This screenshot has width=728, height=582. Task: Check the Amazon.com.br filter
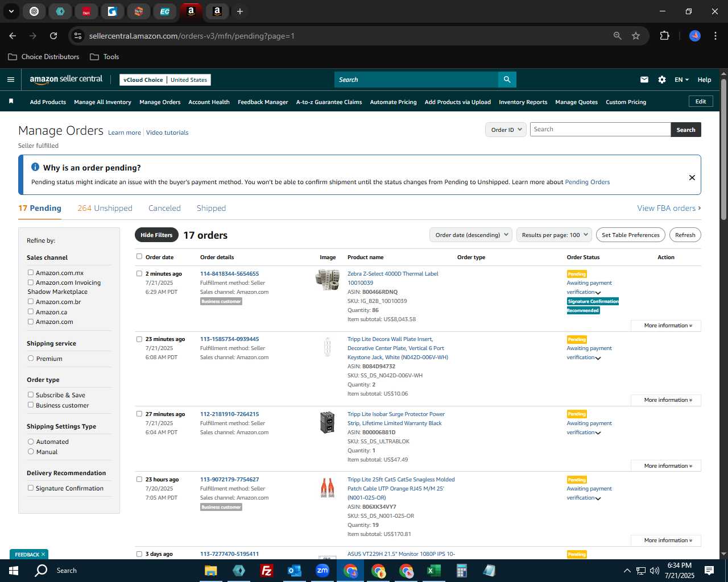[x=31, y=301]
